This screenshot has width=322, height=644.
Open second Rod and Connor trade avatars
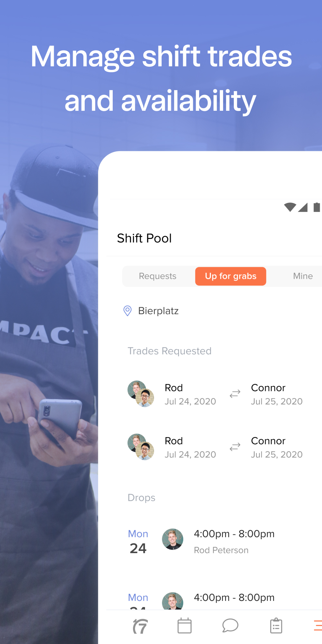coord(141,447)
